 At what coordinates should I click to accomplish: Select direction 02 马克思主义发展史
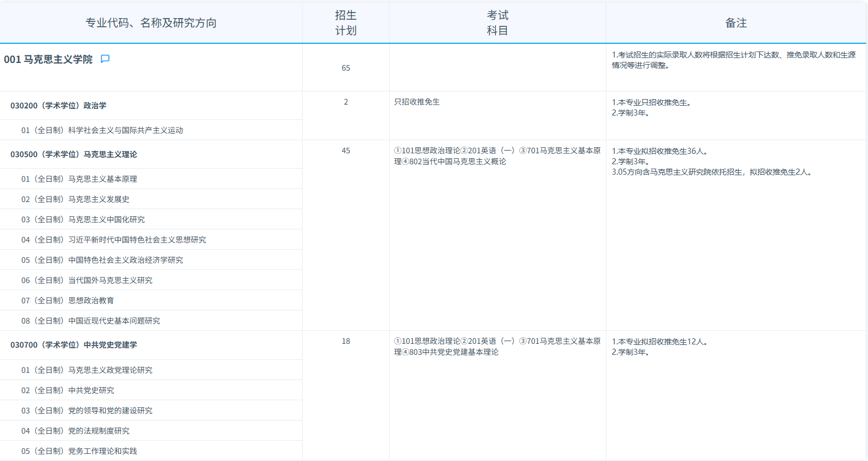tap(76, 199)
